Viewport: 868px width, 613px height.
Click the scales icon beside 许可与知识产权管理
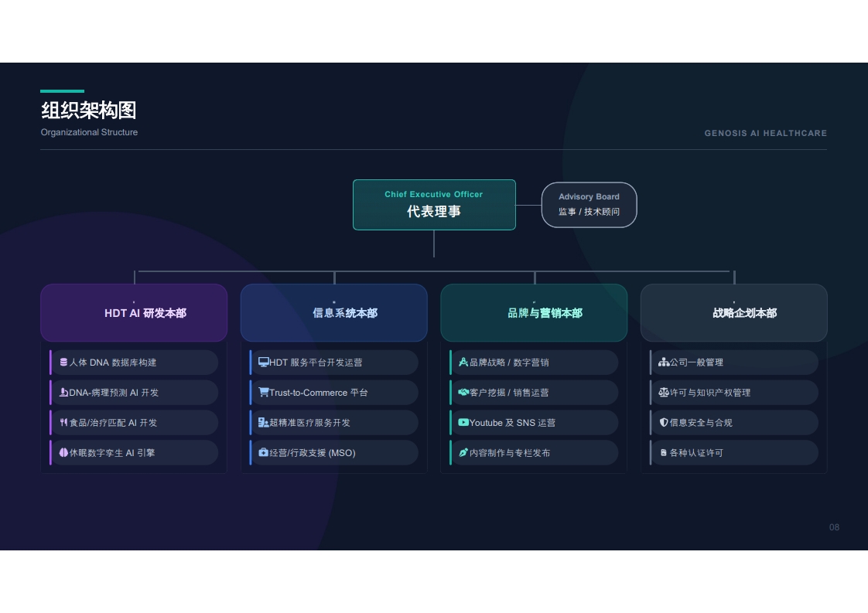(x=664, y=392)
